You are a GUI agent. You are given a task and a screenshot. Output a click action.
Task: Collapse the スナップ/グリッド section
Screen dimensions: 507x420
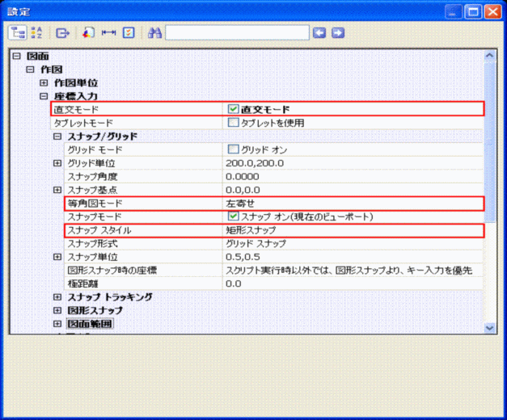(57, 136)
